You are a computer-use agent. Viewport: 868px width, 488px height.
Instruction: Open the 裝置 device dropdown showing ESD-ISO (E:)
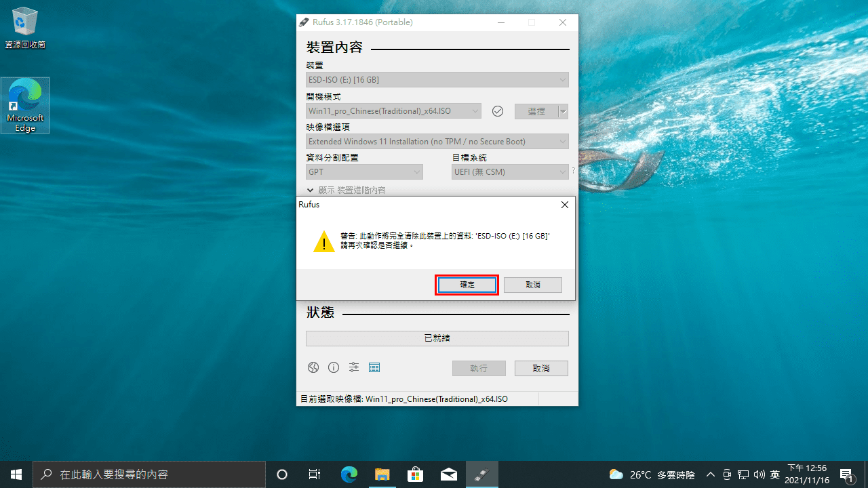point(437,79)
